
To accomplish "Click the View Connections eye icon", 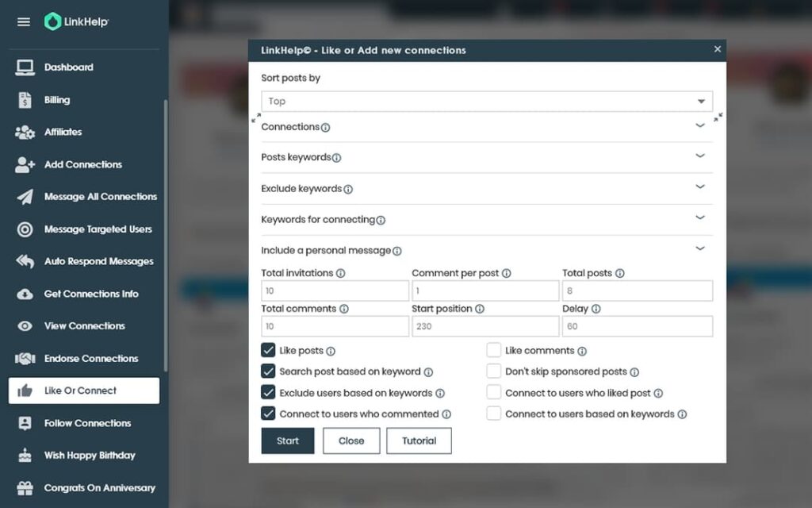I will tap(25, 326).
